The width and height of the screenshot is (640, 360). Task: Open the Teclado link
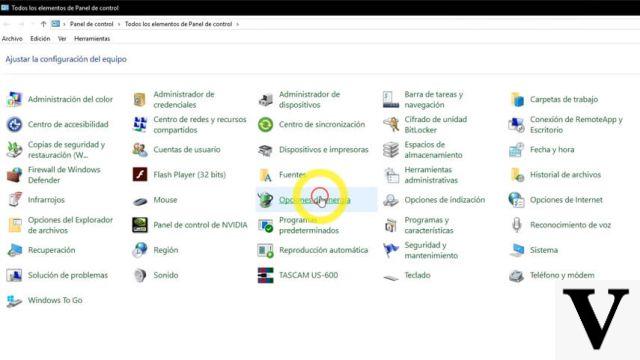click(417, 275)
